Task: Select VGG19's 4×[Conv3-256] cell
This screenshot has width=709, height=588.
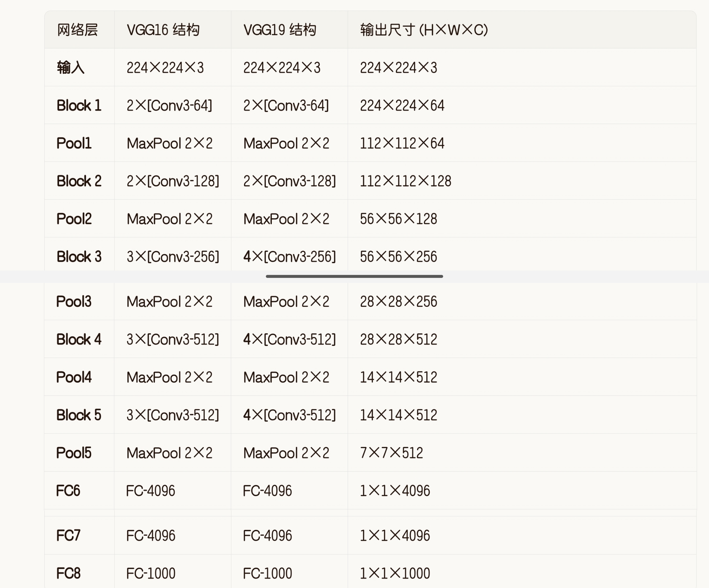Action: coord(289,257)
